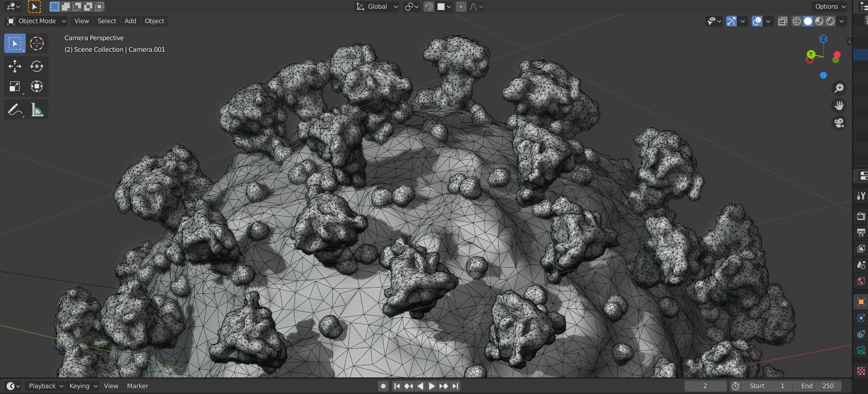Choose the Rotate tool
Screen dimensions: 868x394
(37, 66)
